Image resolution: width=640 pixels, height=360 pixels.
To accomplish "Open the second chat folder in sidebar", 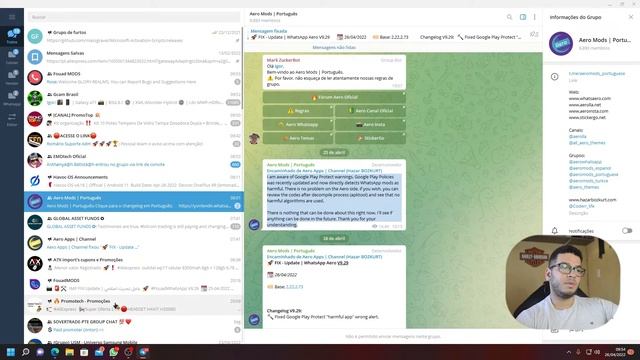I will click(12, 56).
